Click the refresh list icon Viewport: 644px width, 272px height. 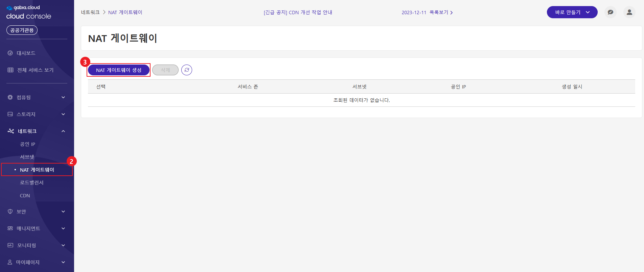click(x=187, y=70)
